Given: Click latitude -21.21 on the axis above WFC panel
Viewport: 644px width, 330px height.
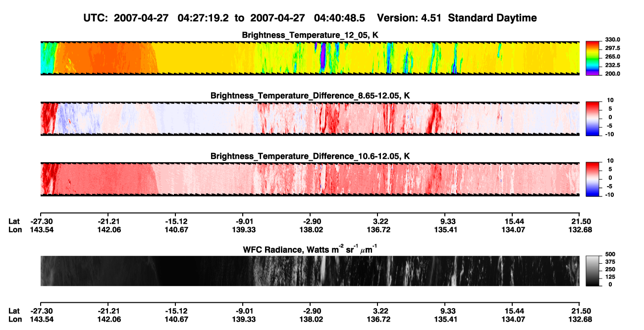Looking at the screenshot, I should click(107, 221).
